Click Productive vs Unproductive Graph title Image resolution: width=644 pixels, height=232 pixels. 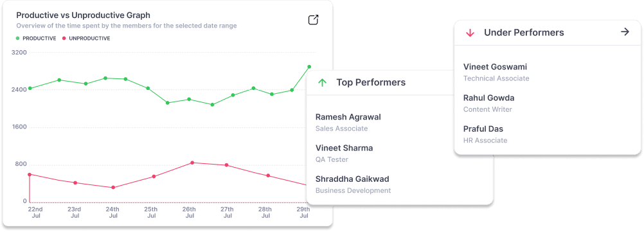(x=83, y=15)
